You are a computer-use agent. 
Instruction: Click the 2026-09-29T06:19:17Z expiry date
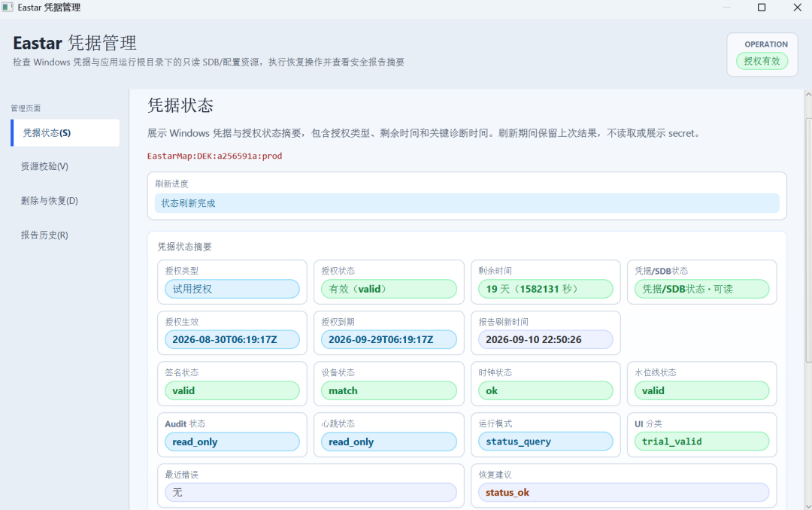[389, 339]
